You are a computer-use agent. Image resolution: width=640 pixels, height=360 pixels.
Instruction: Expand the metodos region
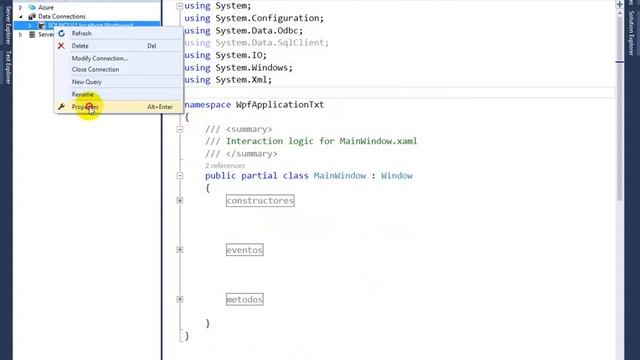[x=179, y=299]
